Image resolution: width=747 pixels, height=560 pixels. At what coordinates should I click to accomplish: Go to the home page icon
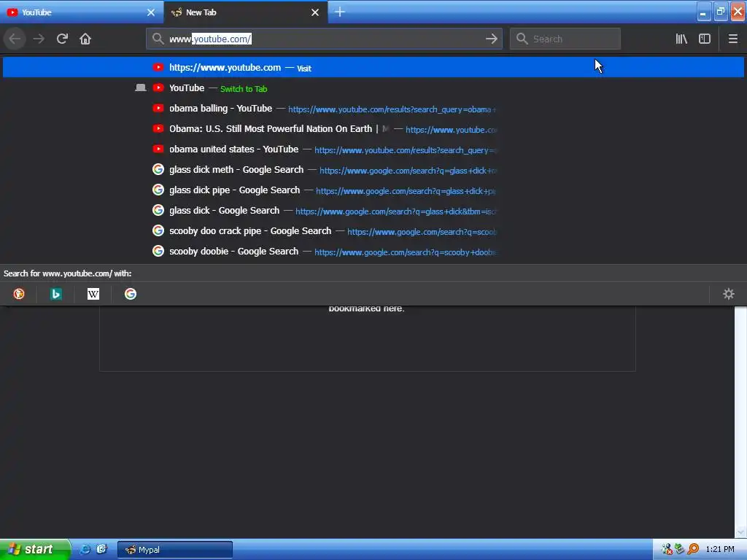[x=85, y=39]
